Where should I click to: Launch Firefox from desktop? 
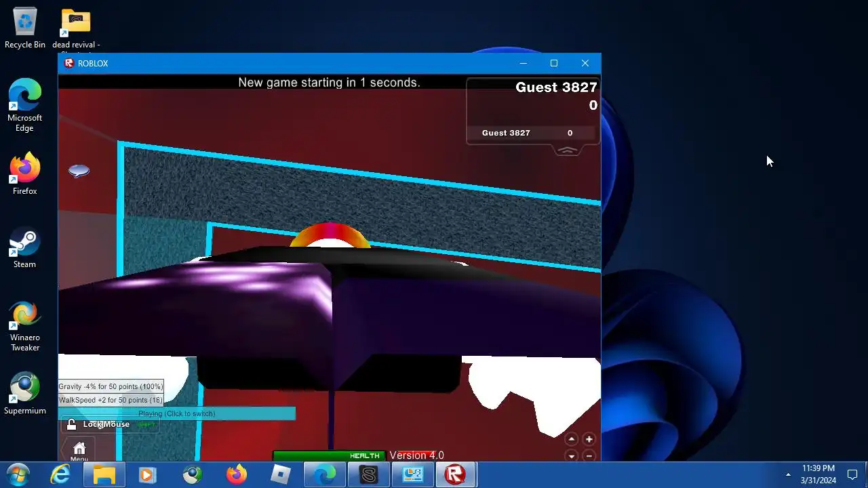coord(24,174)
